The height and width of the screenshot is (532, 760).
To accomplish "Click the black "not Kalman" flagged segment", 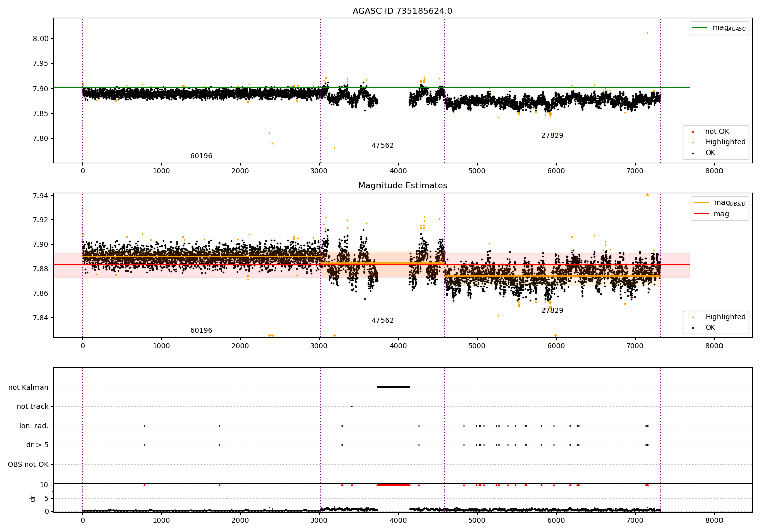I will point(394,387).
